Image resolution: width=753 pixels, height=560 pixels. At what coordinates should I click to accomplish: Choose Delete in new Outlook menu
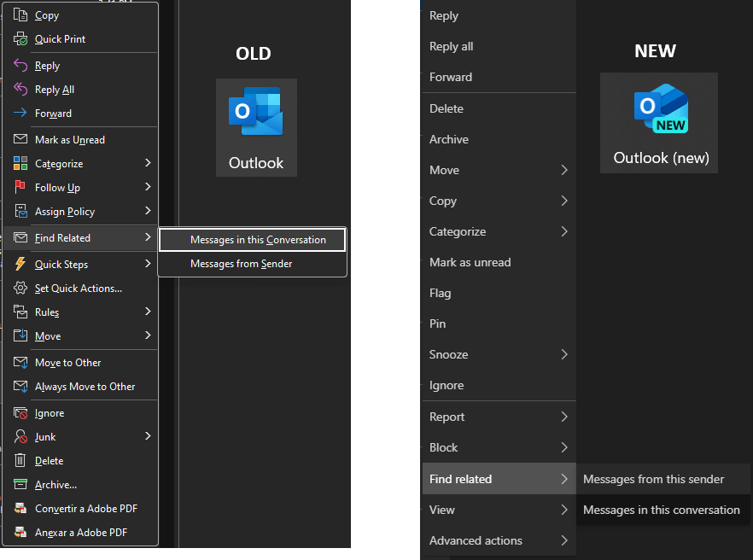click(x=499, y=108)
